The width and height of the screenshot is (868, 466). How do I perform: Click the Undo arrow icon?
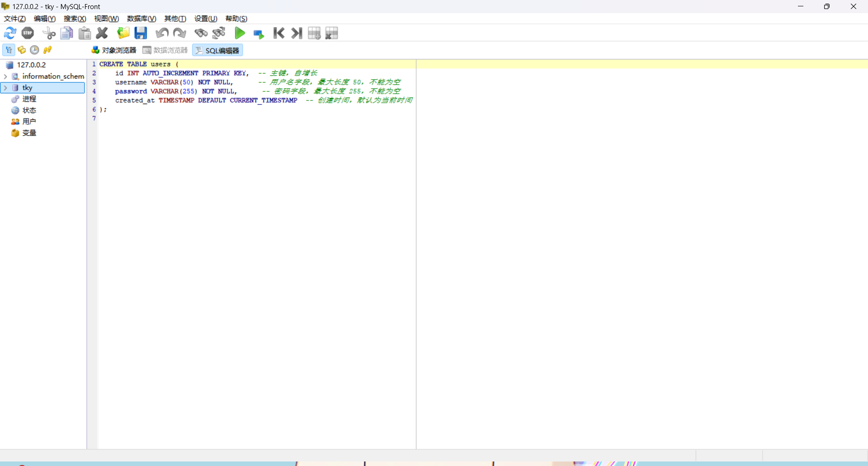(x=162, y=33)
